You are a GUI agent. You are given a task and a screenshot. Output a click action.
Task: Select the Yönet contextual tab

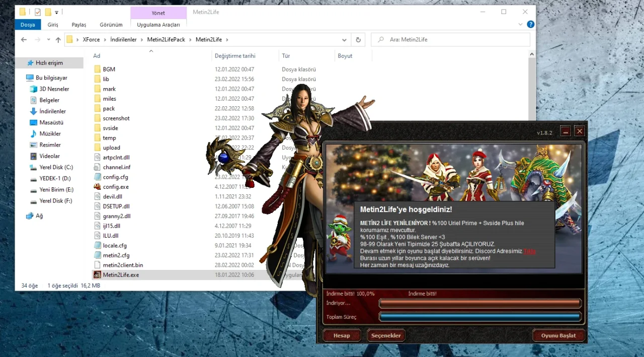coord(158,13)
